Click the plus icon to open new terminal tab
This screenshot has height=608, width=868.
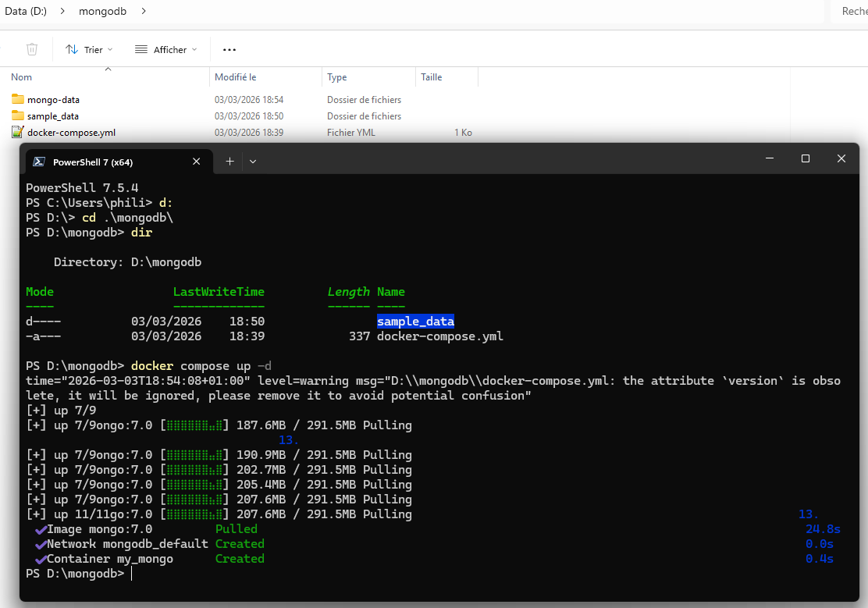coord(229,161)
